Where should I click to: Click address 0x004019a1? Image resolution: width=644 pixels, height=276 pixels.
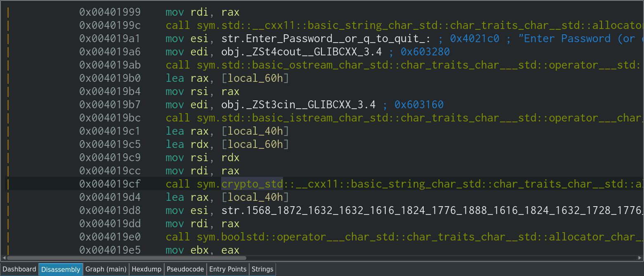coord(110,39)
